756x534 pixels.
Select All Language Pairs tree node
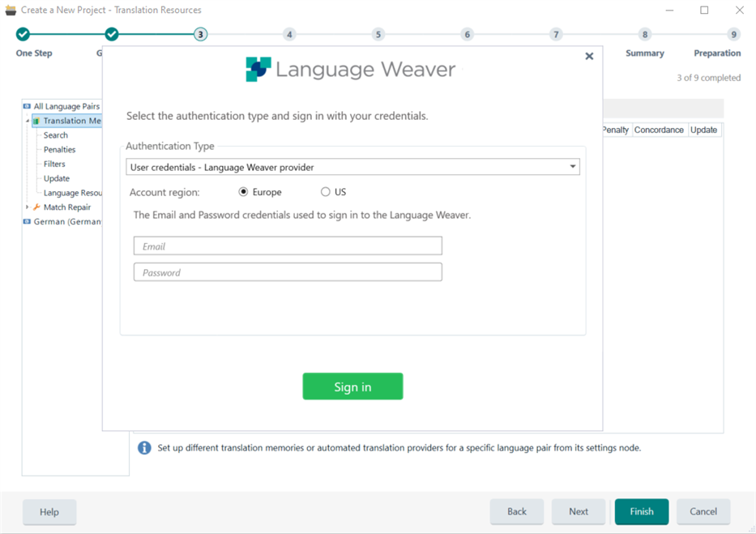(66, 106)
